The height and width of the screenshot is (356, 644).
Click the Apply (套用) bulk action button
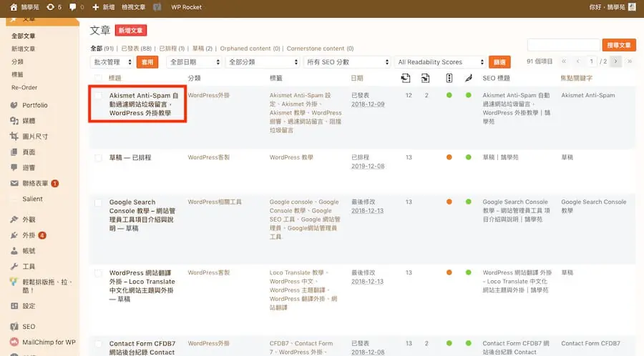147,62
